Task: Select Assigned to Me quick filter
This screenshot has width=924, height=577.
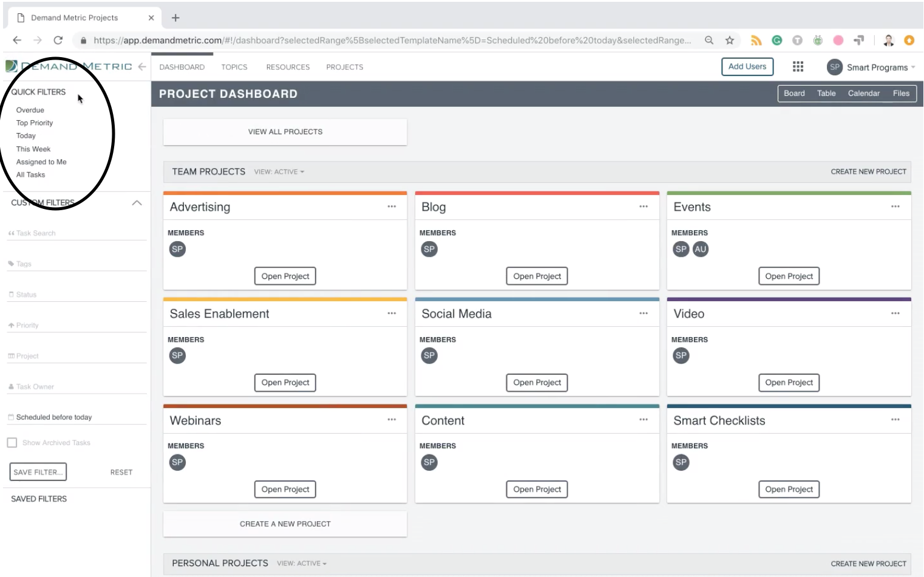Action: 41,162
